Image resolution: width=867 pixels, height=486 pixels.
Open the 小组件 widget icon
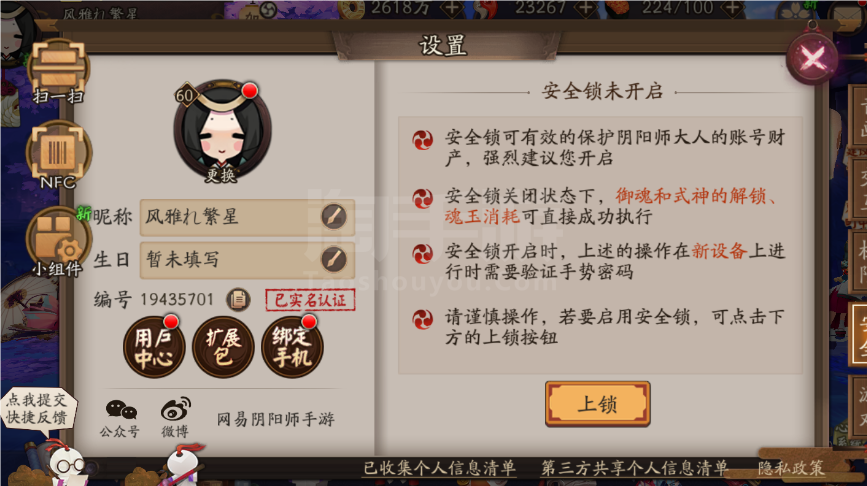[57, 243]
